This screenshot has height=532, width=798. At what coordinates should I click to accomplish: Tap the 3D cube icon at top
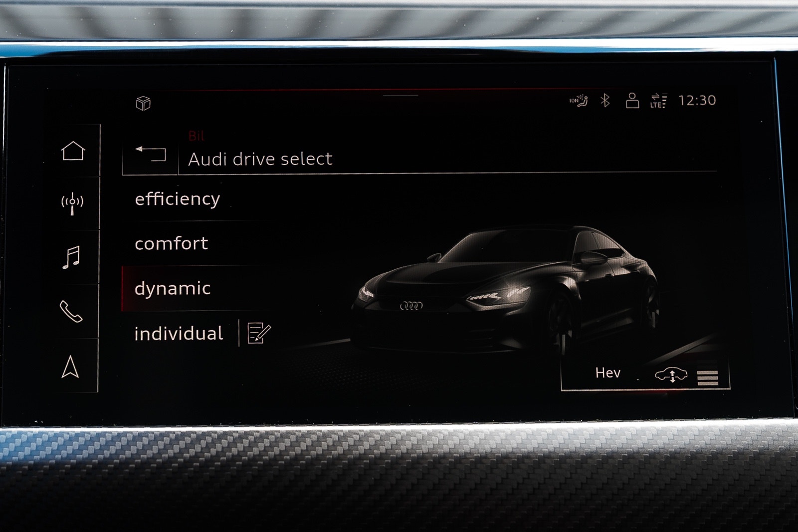coord(143,103)
